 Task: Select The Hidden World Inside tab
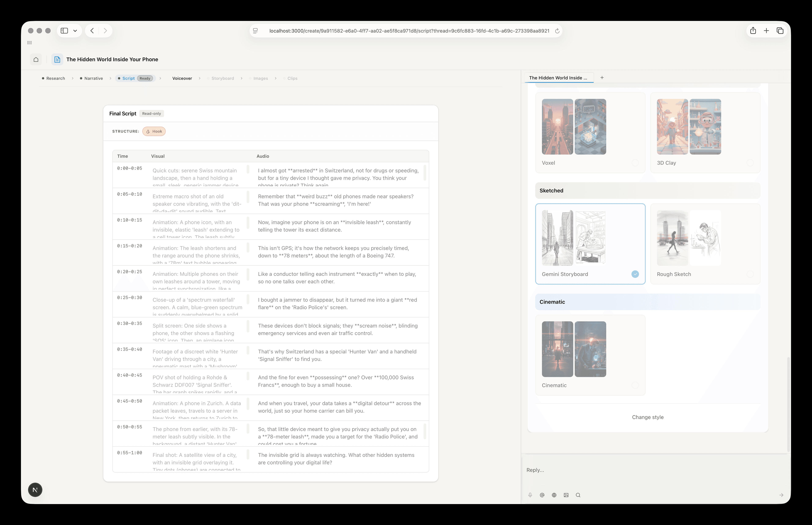558,78
